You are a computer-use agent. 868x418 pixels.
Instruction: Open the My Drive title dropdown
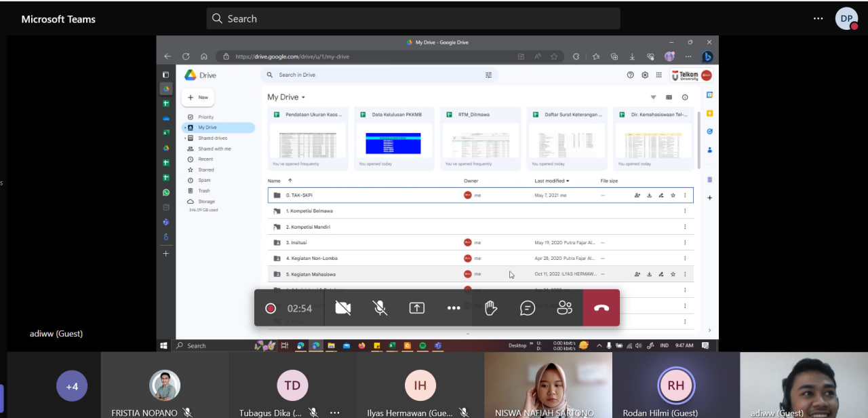click(286, 97)
